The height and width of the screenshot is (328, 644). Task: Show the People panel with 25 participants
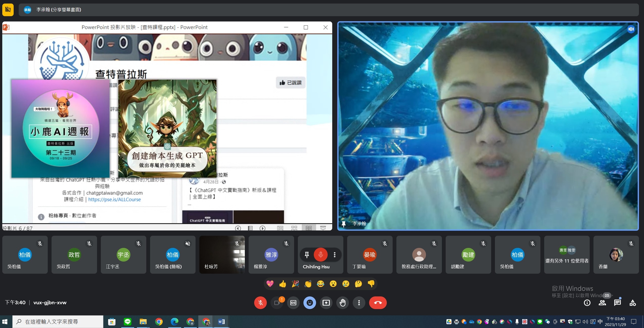pyautogui.click(x=602, y=302)
